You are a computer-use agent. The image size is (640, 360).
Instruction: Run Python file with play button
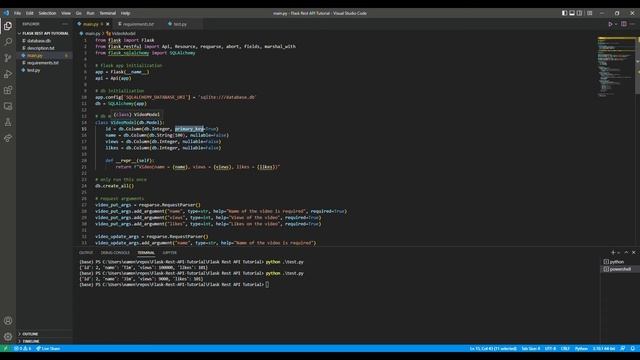click(x=610, y=24)
